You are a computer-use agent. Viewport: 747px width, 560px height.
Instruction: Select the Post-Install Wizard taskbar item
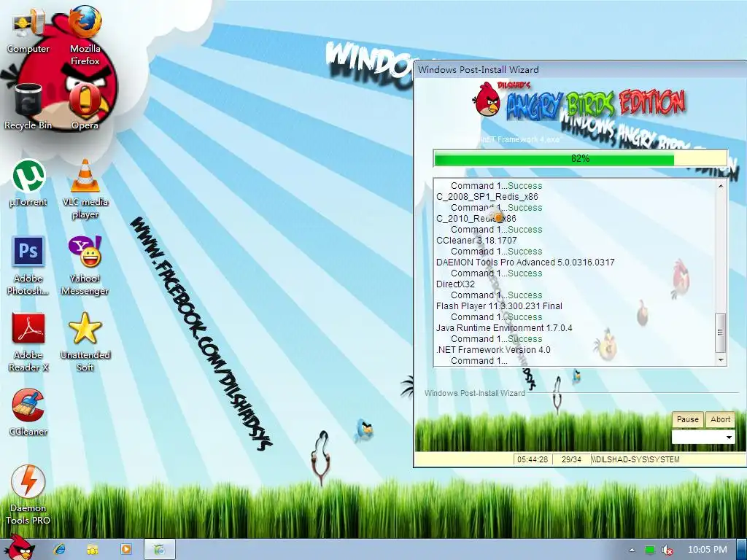160,550
